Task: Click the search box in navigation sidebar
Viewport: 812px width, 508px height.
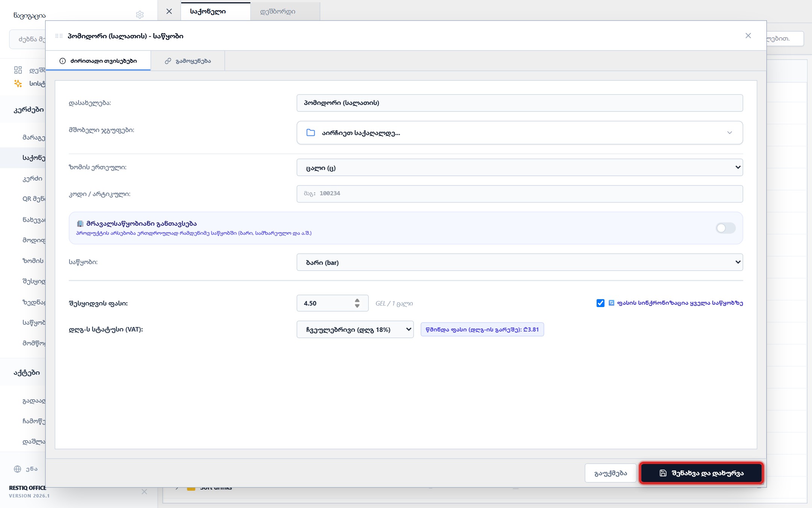Action: pyautogui.click(x=27, y=39)
